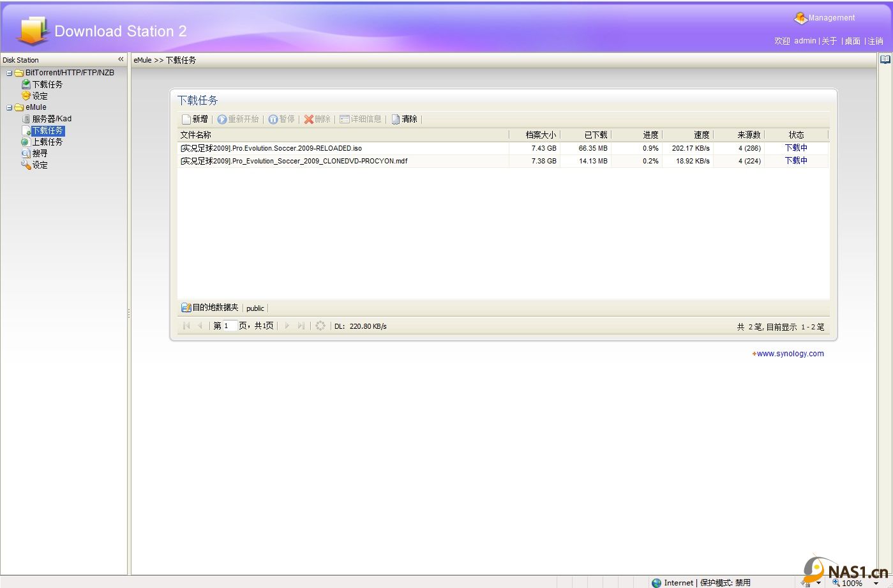Click the Internet zone globe icon
Image resolution: width=893 pixels, height=588 pixels.
click(x=656, y=583)
